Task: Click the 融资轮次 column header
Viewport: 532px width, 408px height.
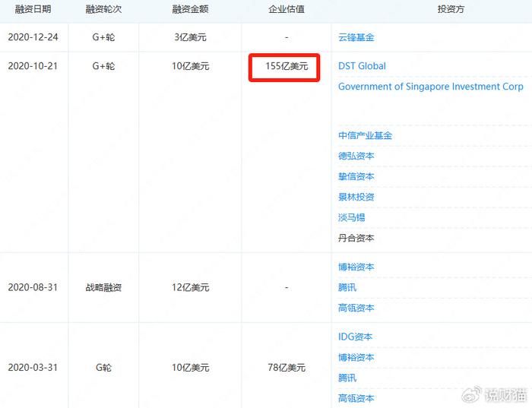Action: tap(103, 9)
